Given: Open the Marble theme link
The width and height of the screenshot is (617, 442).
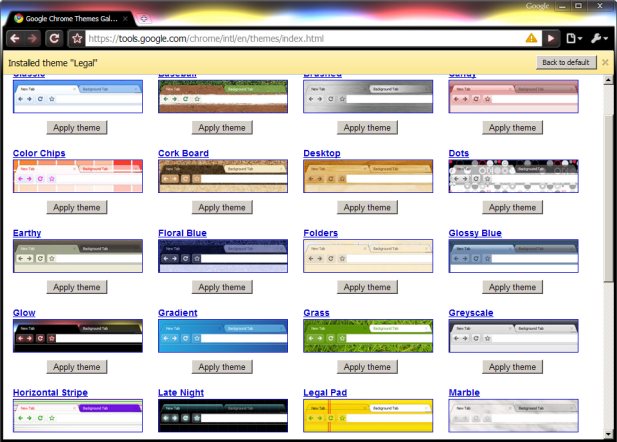Looking at the screenshot, I should coord(464,392).
